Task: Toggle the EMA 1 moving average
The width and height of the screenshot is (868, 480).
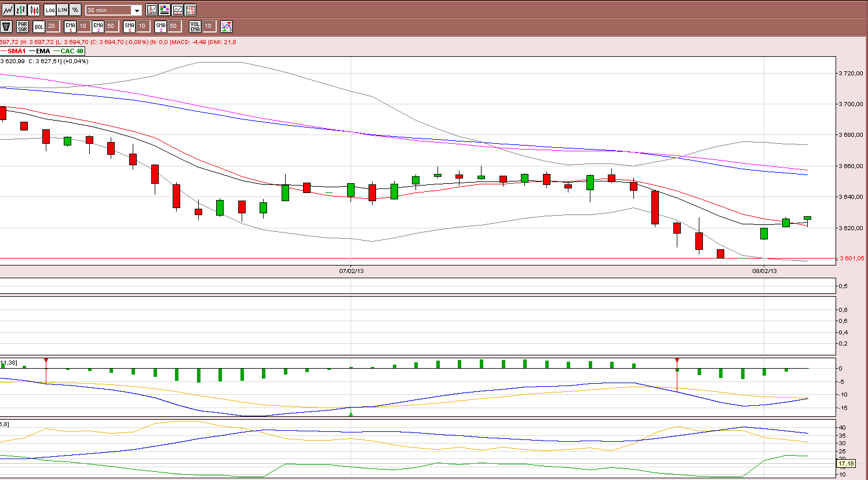Action: coord(70,26)
